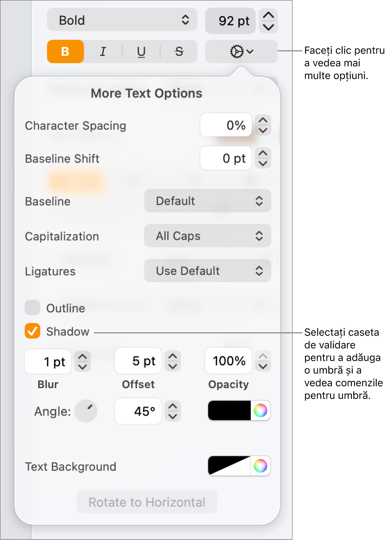The width and height of the screenshot is (392, 540).
Task: Open the Text Background color wheel
Action: click(260, 466)
